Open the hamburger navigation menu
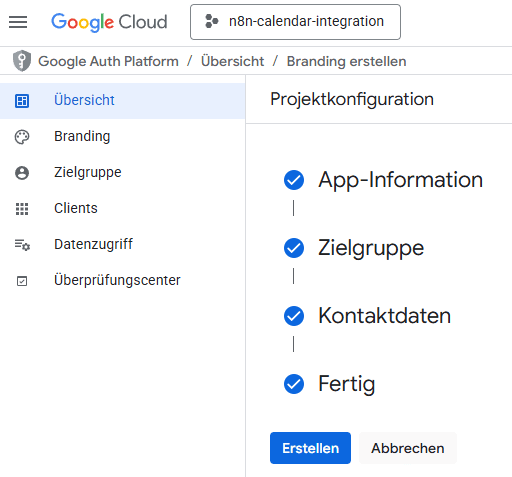 (18, 22)
